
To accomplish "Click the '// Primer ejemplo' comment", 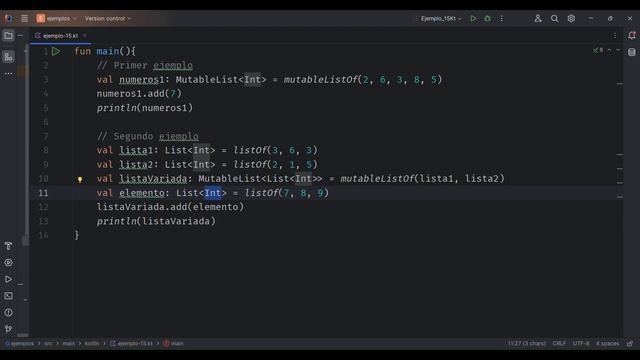I will click(x=145, y=65).
